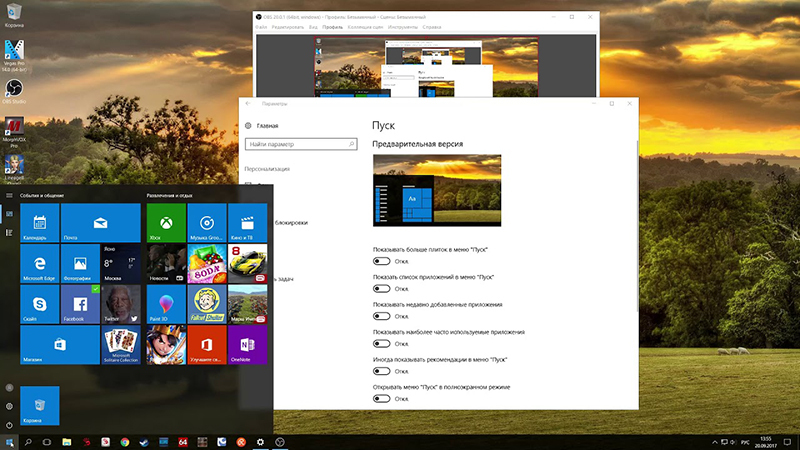Click the back arrow in Settings window
This screenshot has height=450, width=800.
(248, 103)
